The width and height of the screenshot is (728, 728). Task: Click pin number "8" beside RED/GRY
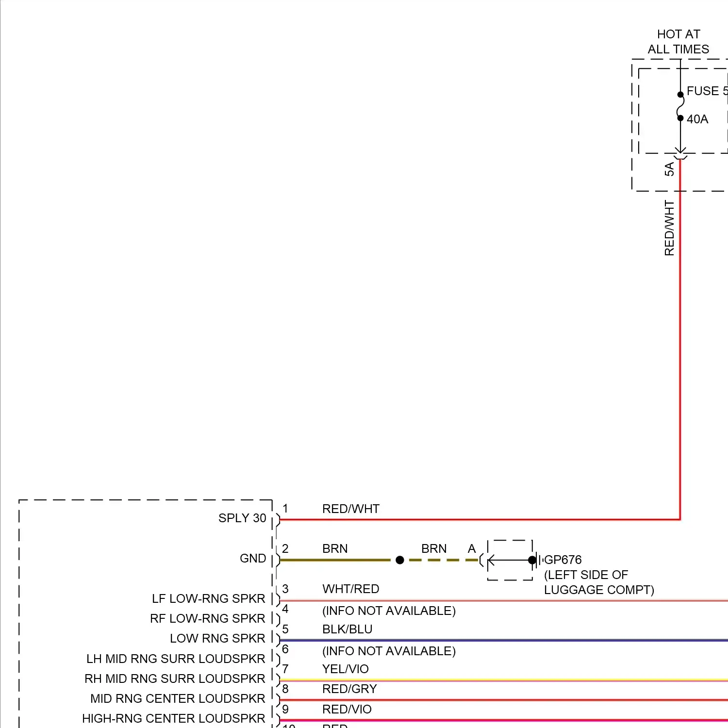click(285, 689)
